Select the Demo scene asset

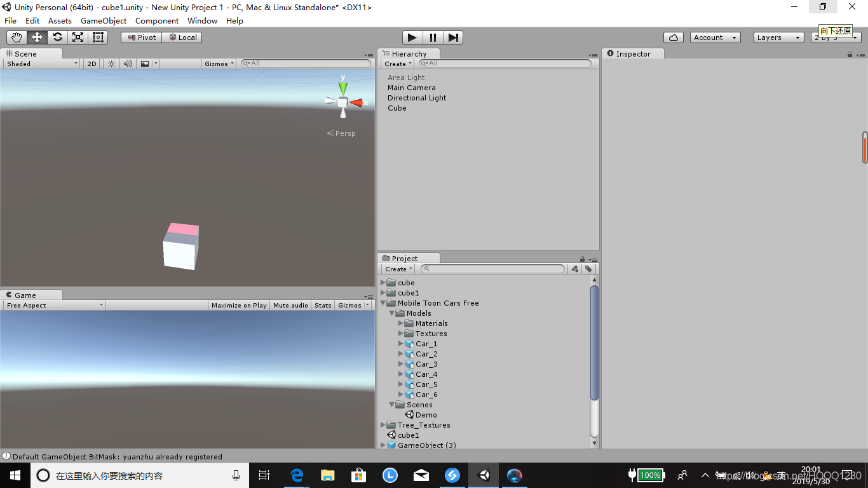tap(421, 415)
